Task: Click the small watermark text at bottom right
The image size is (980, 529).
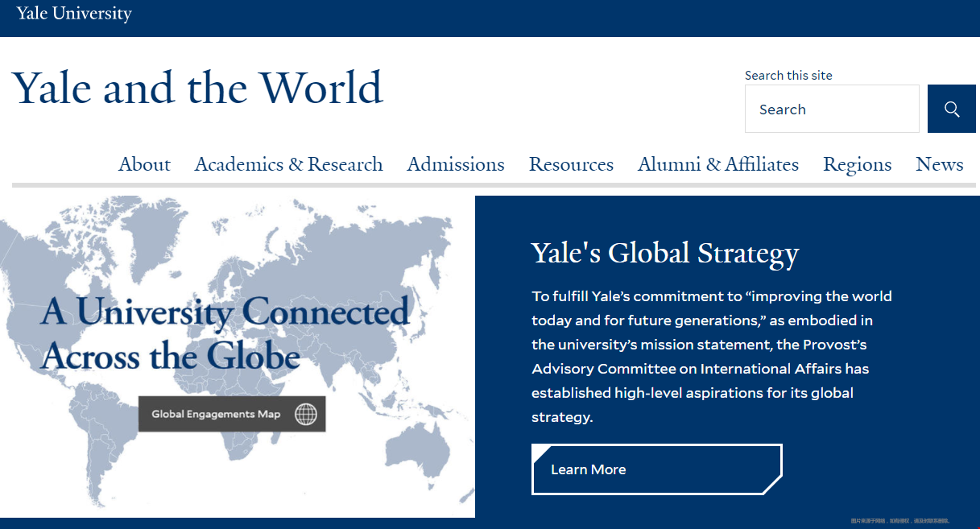Action: point(900,521)
